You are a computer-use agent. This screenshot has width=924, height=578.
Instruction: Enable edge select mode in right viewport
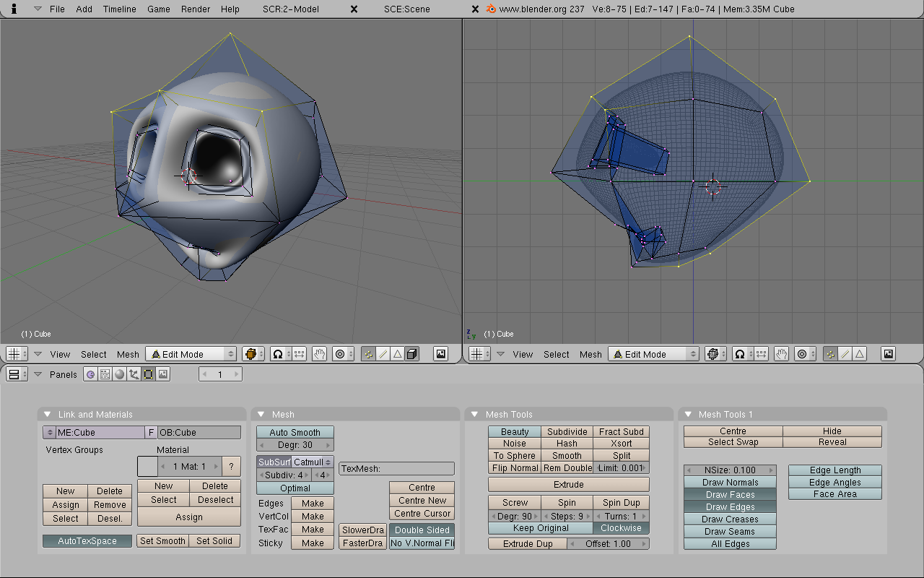(x=845, y=354)
